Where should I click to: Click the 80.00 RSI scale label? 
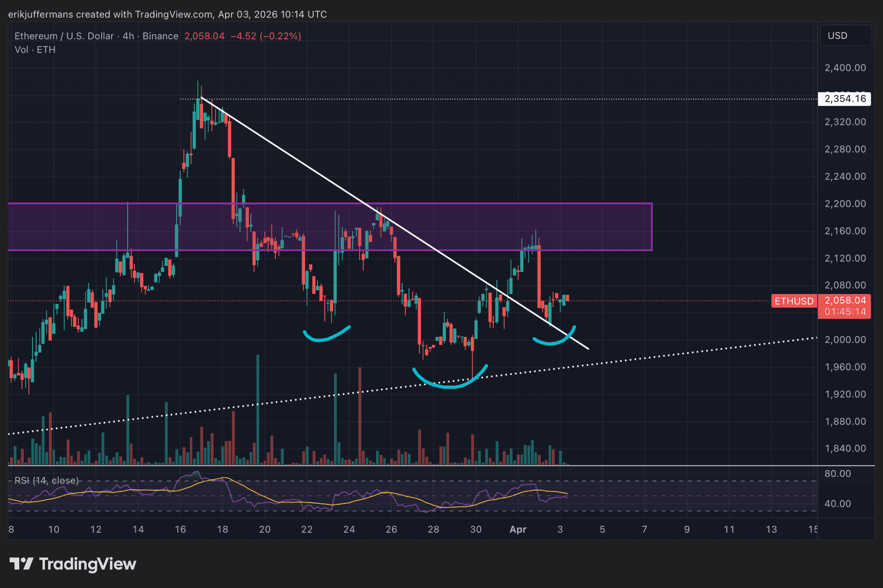tap(837, 474)
